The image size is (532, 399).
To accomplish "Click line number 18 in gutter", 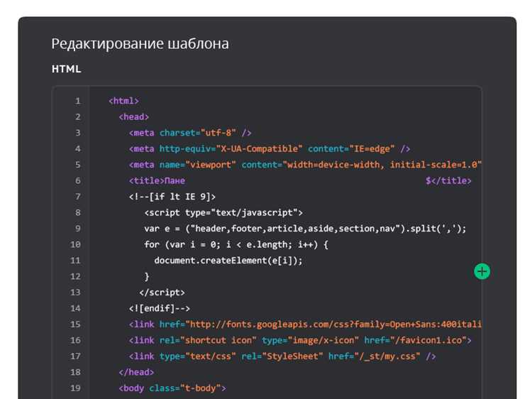I will tap(75, 372).
